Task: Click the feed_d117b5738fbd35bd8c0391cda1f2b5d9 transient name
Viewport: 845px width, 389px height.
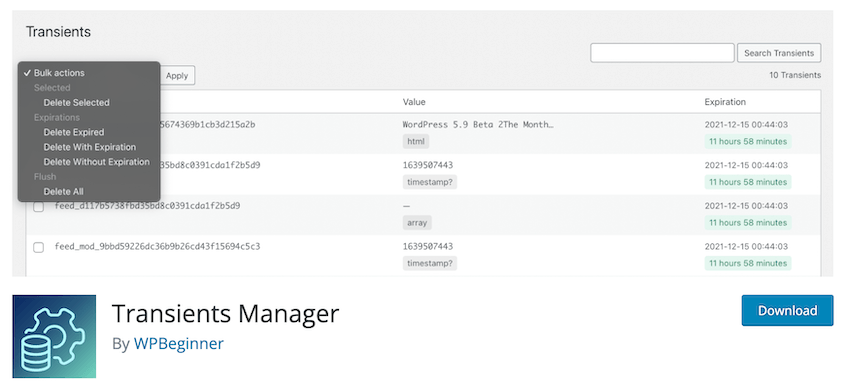Action: point(147,206)
